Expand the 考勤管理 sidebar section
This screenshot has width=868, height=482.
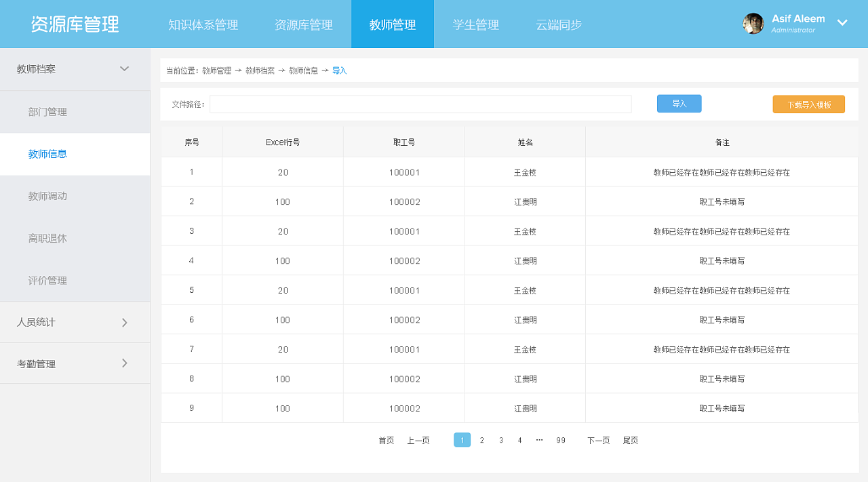(x=75, y=363)
